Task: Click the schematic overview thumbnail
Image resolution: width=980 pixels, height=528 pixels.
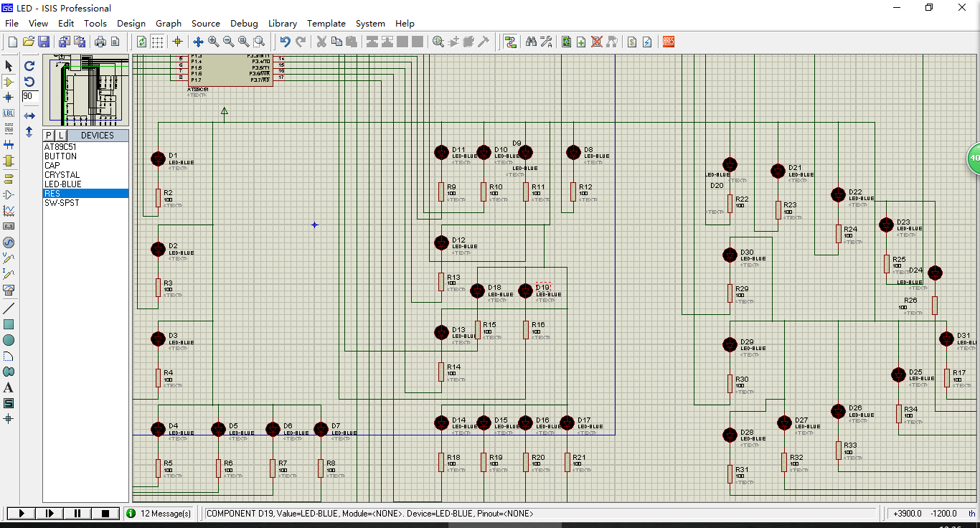Action: coord(86,90)
